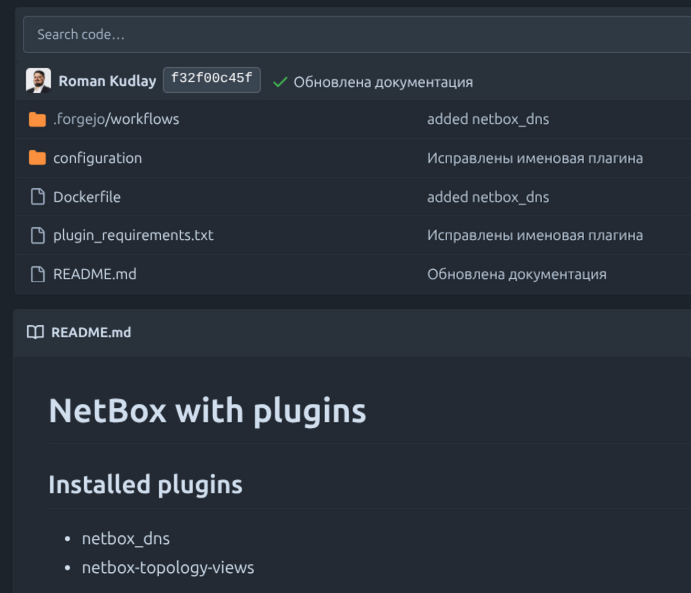
Task: Open Roman Kudlay's avatar image
Action: (x=38, y=81)
